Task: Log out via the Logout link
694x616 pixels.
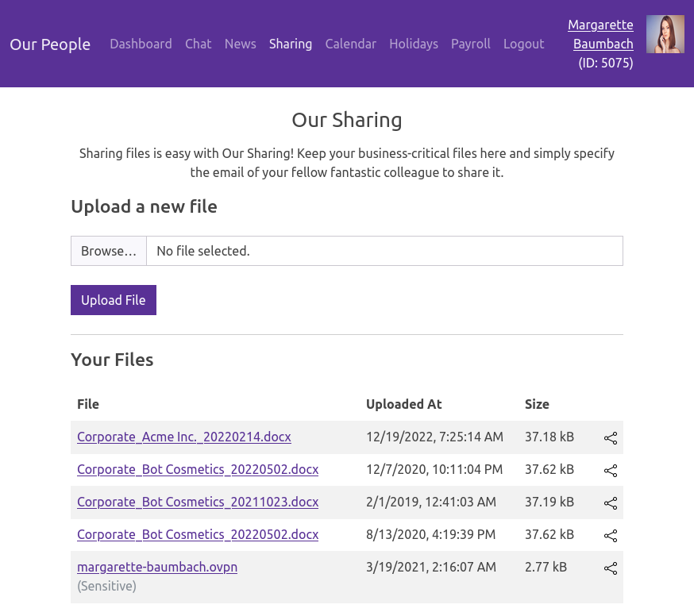Action: pyautogui.click(x=523, y=44)
